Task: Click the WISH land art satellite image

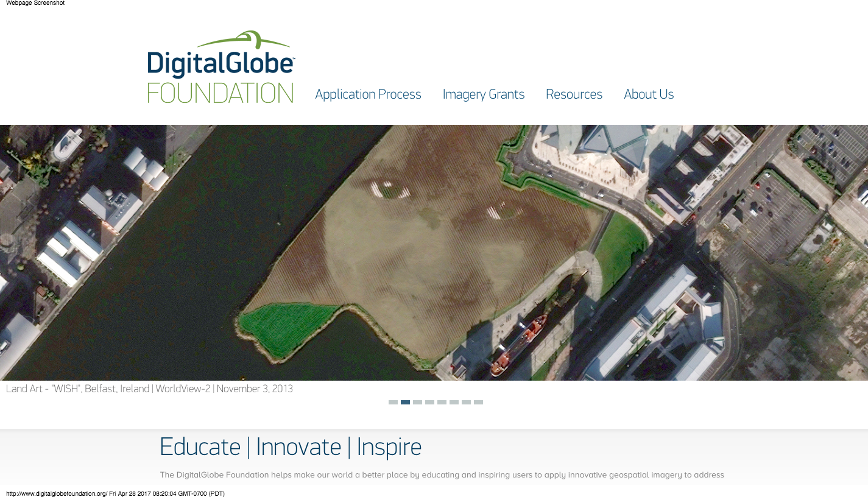Action: click(434, 253)
